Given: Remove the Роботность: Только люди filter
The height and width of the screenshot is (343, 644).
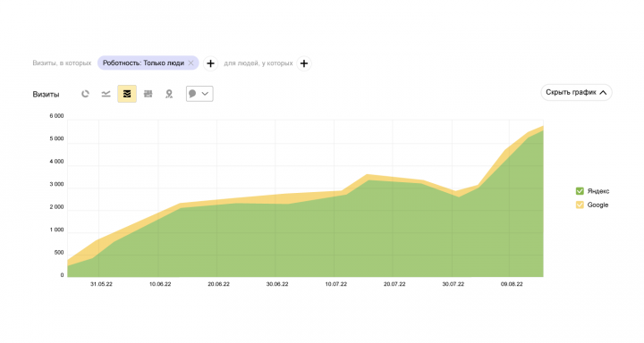Looking at the screenshot, I should 191,63.
